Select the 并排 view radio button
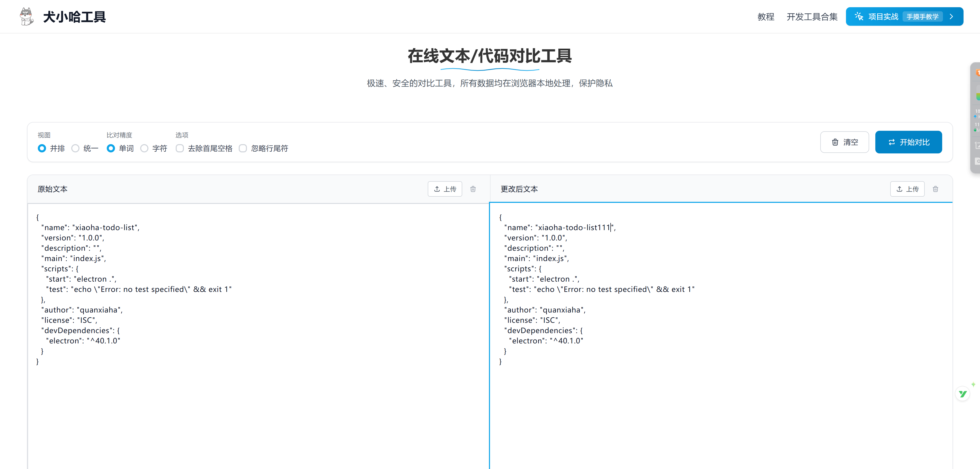This screenshot has height=469, width=980. tap(42, 148)
